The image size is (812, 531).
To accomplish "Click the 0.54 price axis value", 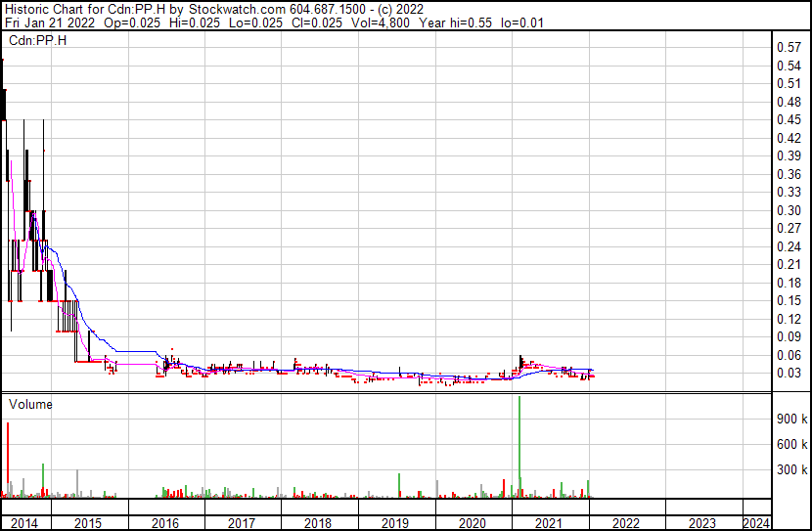I will pos(789,66).
